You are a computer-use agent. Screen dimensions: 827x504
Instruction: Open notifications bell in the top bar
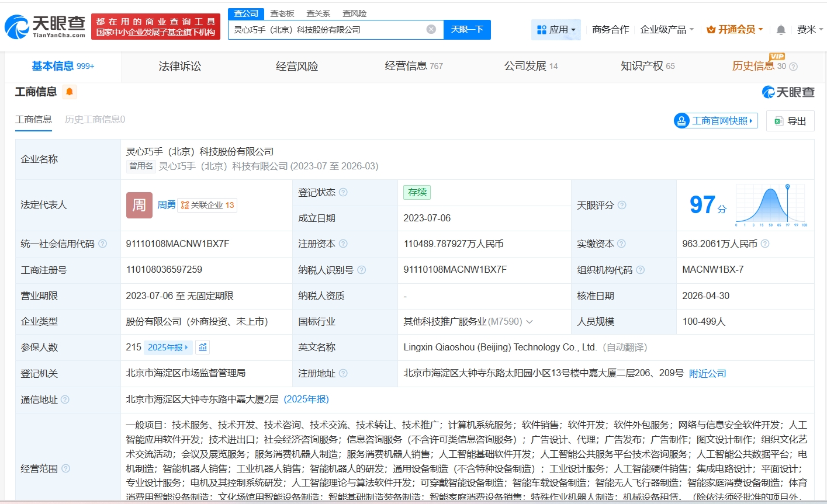coord(781,30)
